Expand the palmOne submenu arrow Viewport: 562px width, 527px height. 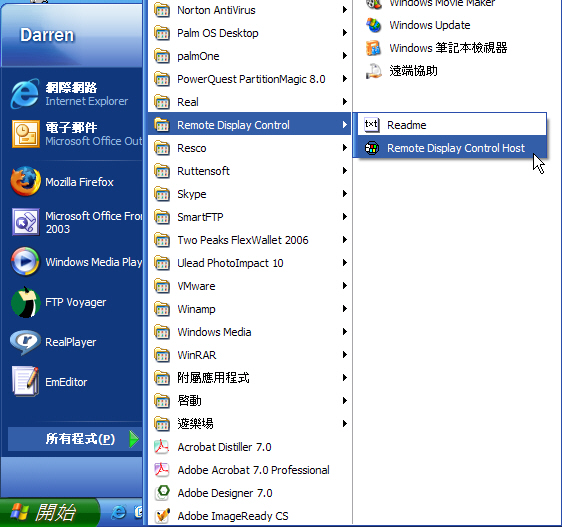click(x=344, y=56)
